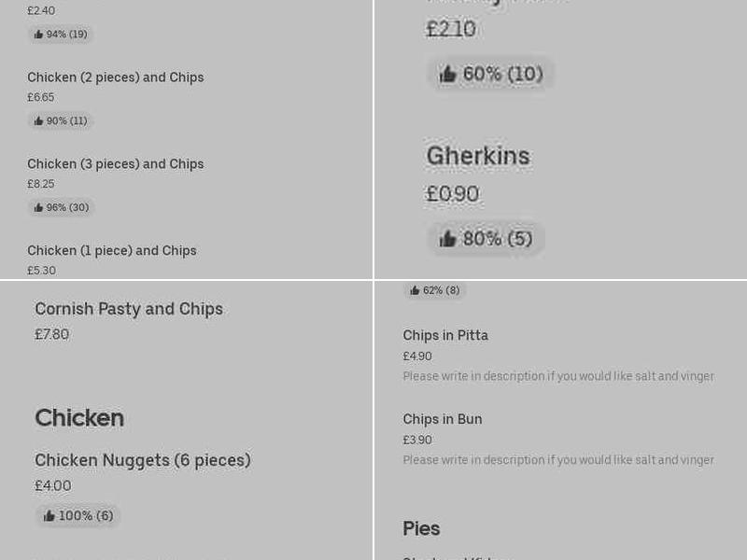Select the Chicken category heading

(x=79, y=418)
